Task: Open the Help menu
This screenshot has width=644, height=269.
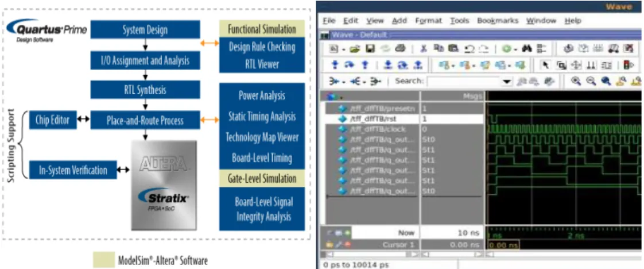Action: click(572, 21)
